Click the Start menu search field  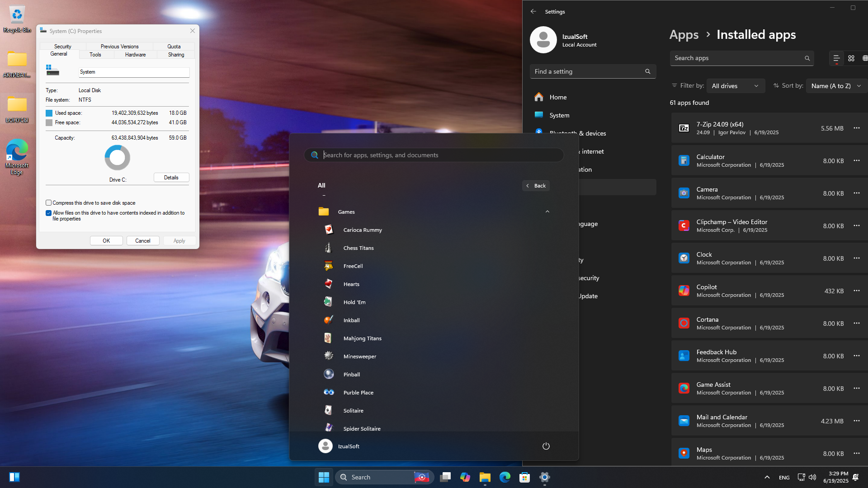434,155
